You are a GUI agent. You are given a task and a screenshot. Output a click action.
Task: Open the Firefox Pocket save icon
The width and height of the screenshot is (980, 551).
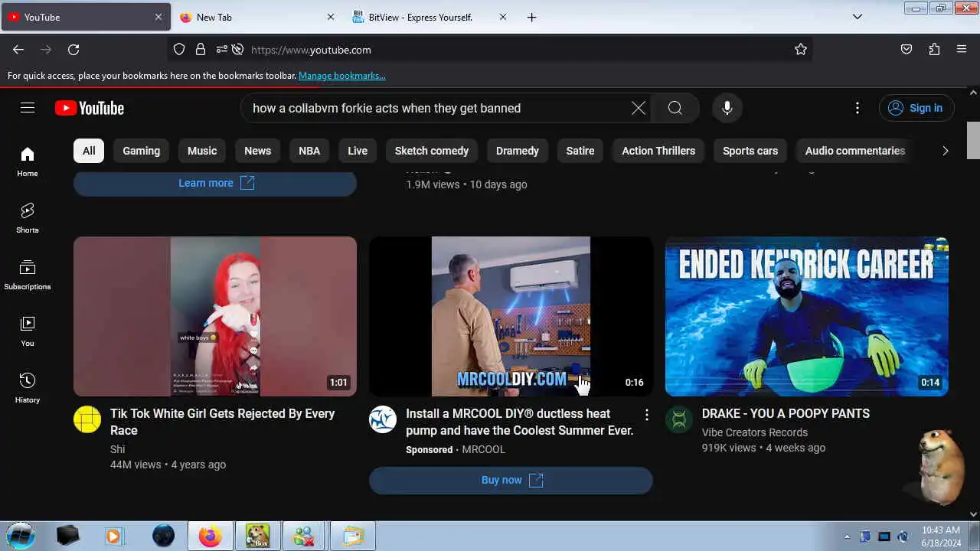click(906, 49)
